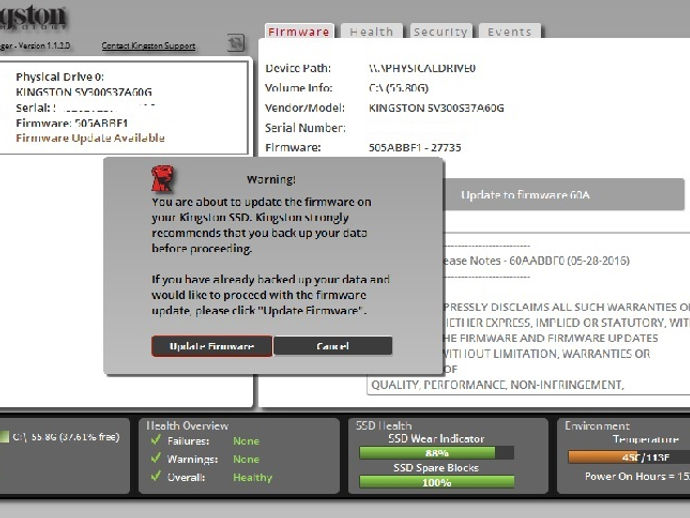Click the Firmware Update Available notice
The width and height of the screenshot is (690, 518).
[90, 138]
